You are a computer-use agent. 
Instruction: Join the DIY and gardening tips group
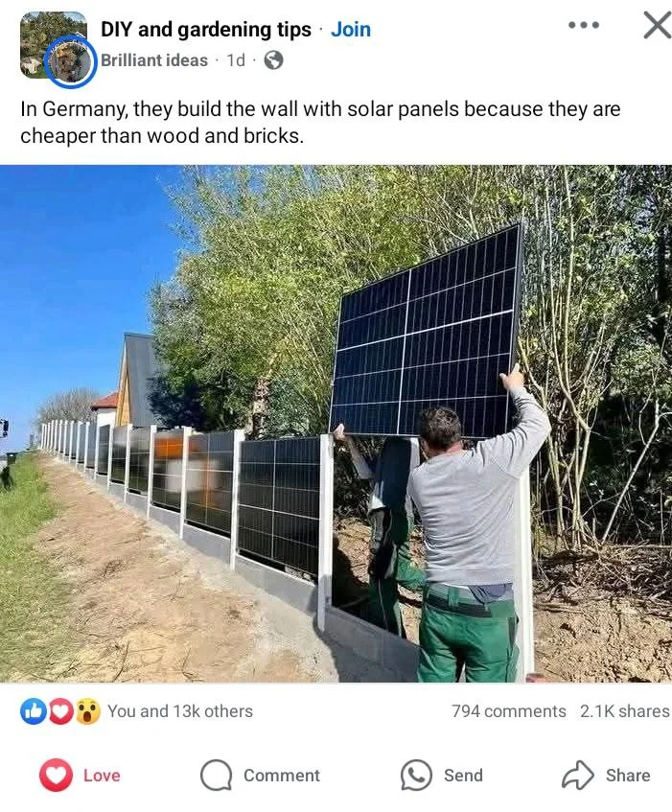[x=351, y=30]
